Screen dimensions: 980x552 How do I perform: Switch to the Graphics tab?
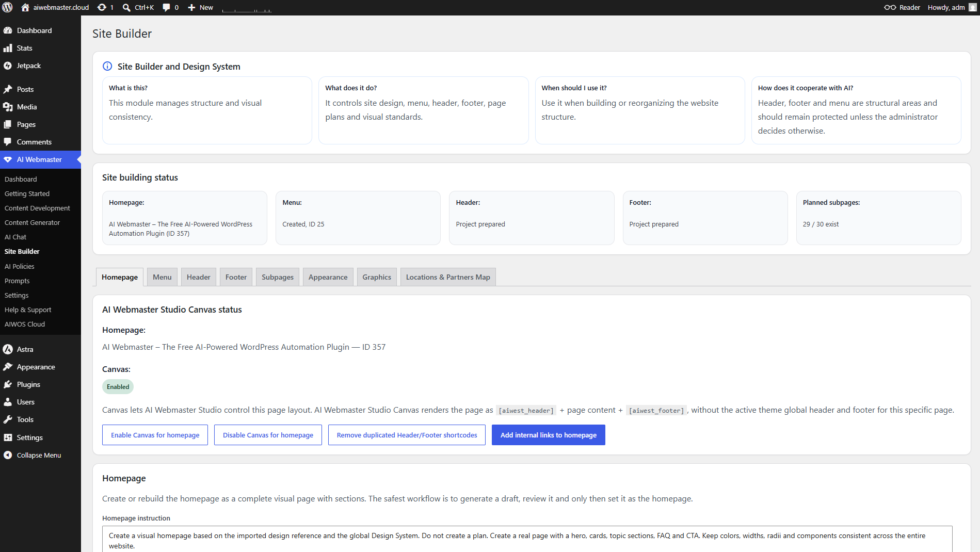click(377, 277)
